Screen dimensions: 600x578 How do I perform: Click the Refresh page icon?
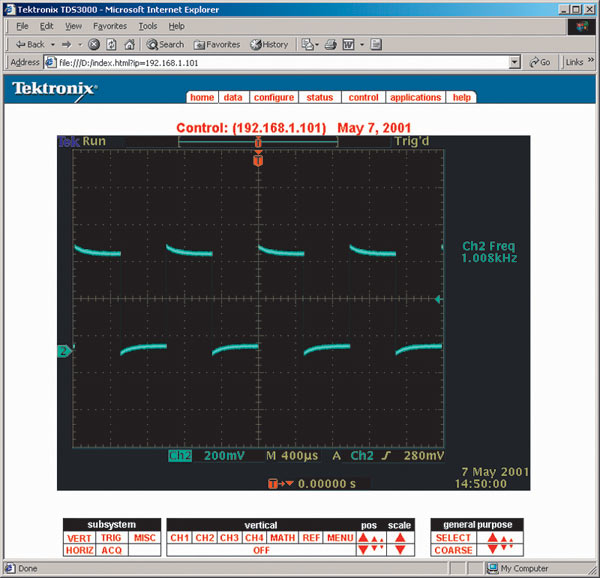point(111,45)
